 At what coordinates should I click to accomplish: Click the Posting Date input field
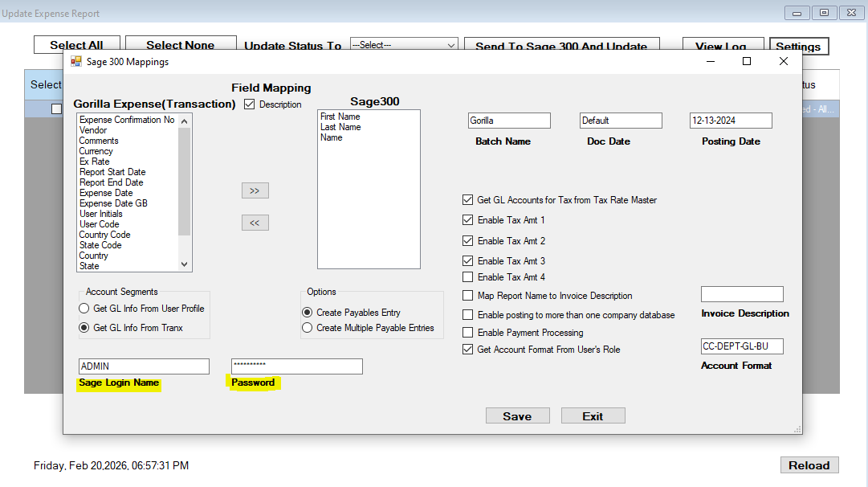pyautogui.click(x=731, y=121)
